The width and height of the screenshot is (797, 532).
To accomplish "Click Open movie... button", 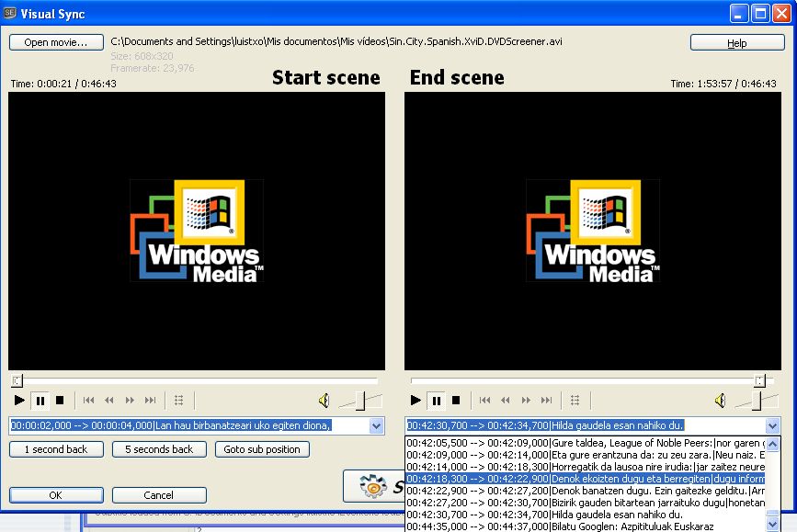I will pos(56,42).
